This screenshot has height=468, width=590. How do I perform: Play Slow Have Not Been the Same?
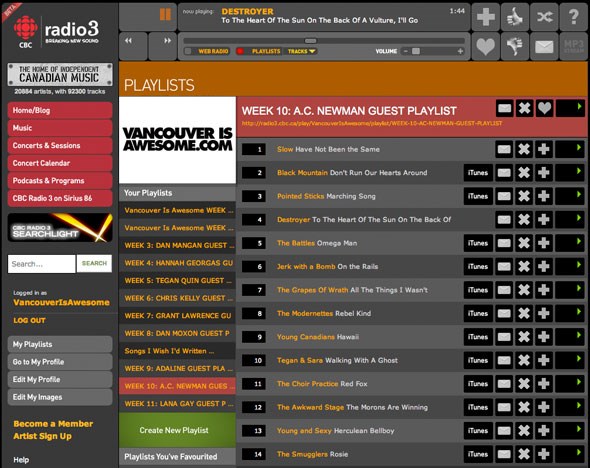click(570, 149)
